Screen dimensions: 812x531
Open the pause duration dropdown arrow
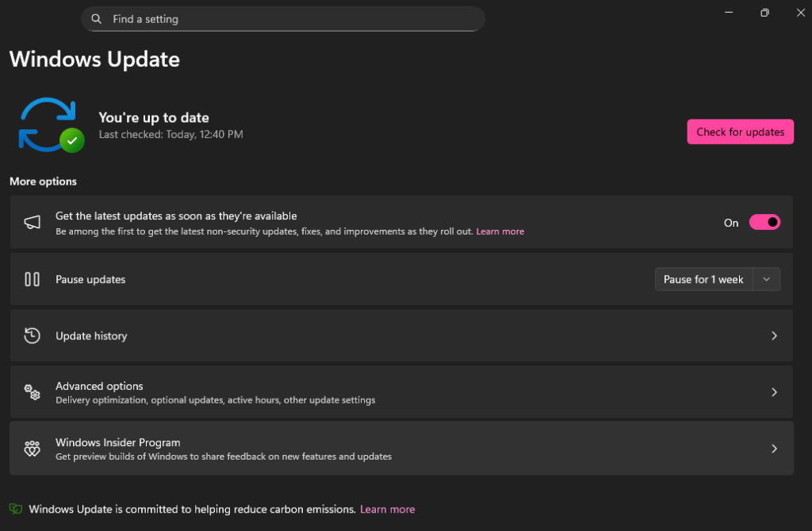coord(766,279)
